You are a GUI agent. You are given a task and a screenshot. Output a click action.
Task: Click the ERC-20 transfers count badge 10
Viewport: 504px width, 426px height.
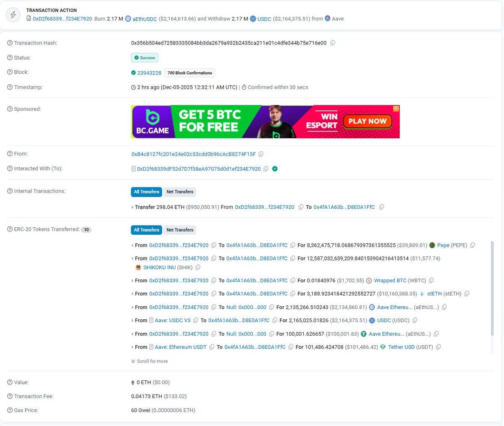(86, 230)
